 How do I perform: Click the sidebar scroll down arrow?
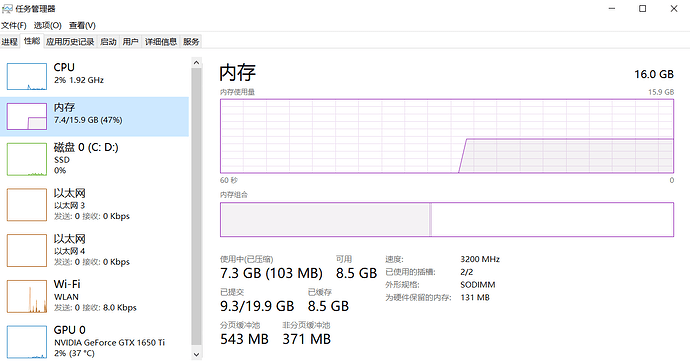pyautogui.click(x=196, y=354)
